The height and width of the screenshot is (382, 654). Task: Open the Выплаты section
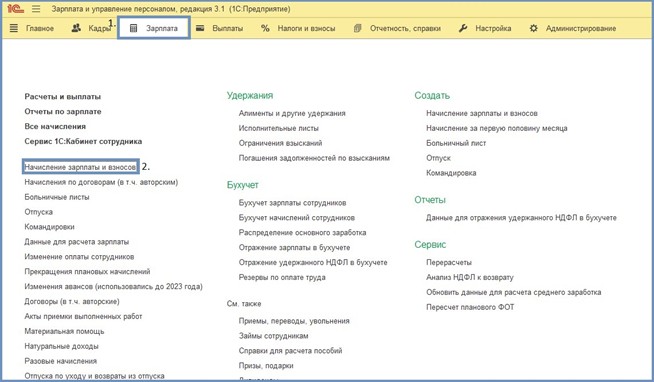click(x=228, y=28)
